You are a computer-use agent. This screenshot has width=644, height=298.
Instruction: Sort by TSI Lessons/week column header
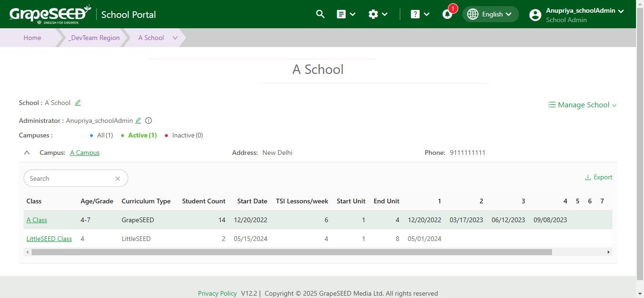(302, 201)
